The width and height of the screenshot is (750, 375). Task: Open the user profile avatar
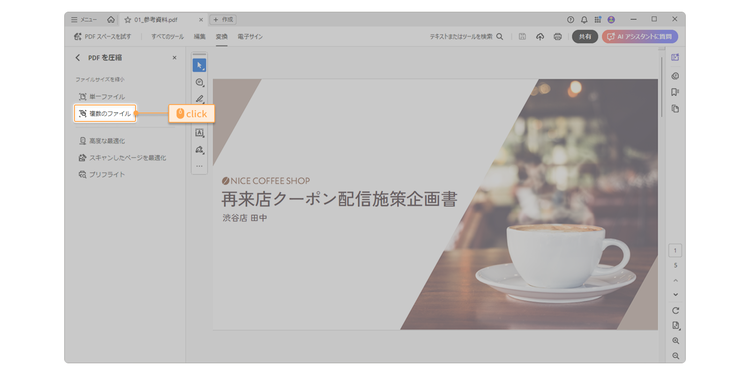pyautogui.click(x=611, y=20)
